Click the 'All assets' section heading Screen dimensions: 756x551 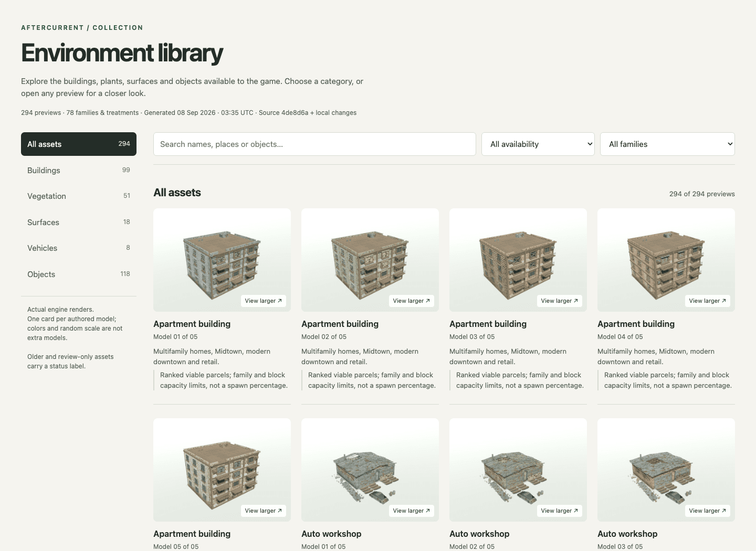click(x=177, y=193)
